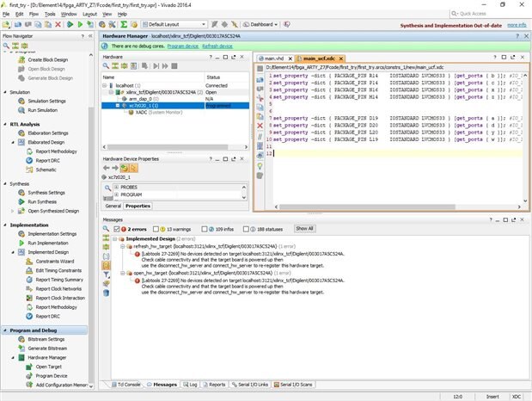Open Report DRC under Implementation
532x401 pixels.
tap(50, 316)
